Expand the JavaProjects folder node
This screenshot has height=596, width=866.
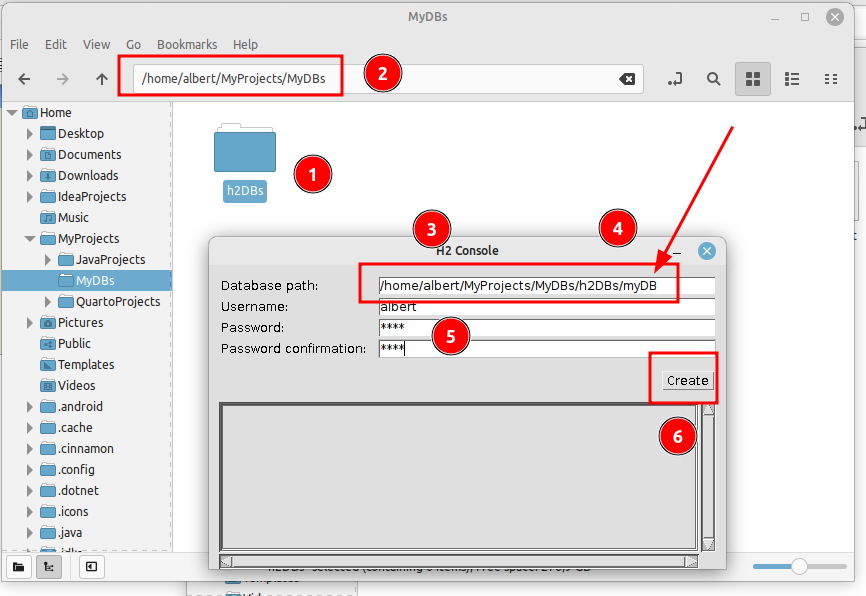[47, 260]
